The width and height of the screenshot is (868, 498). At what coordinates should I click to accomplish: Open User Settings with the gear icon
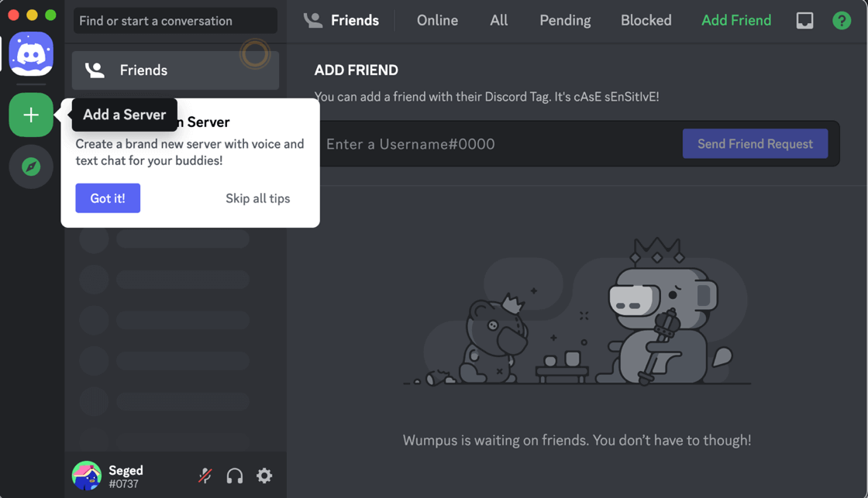point(264,476)
